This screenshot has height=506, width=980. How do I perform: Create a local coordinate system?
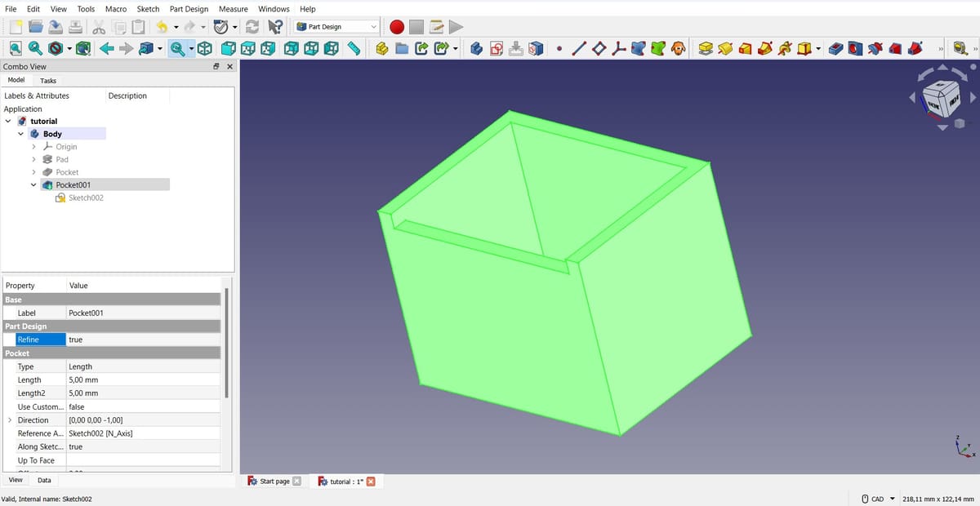click(618, 49)
